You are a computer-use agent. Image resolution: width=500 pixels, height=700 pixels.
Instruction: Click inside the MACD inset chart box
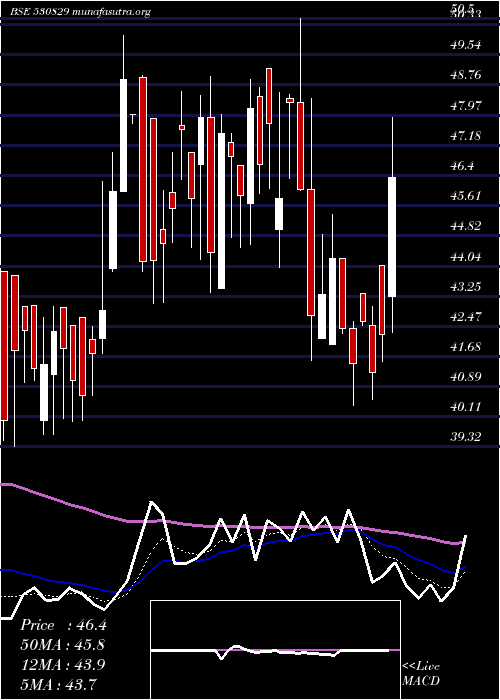[x=275, y=650]
